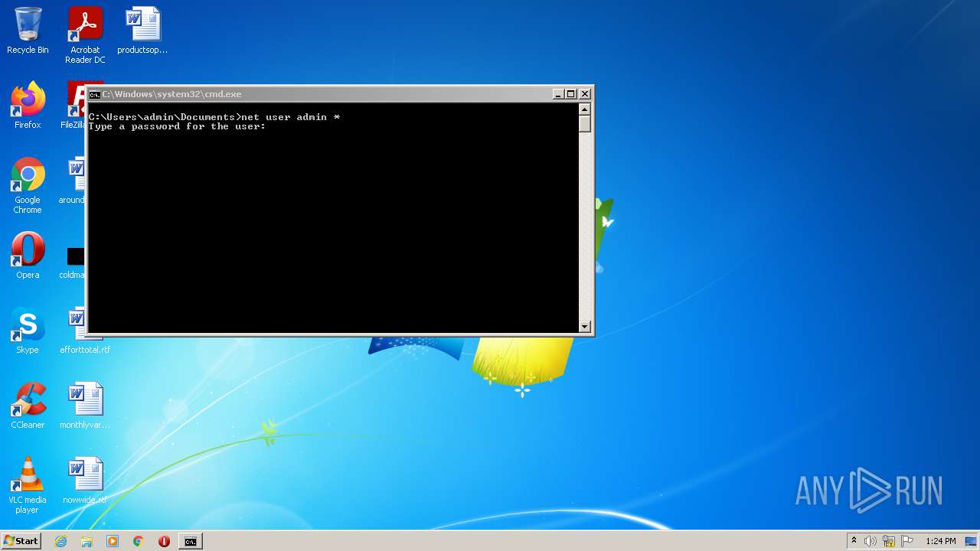Open the VLC media player shortcut
980x551 pixels.
click(28, 486)
